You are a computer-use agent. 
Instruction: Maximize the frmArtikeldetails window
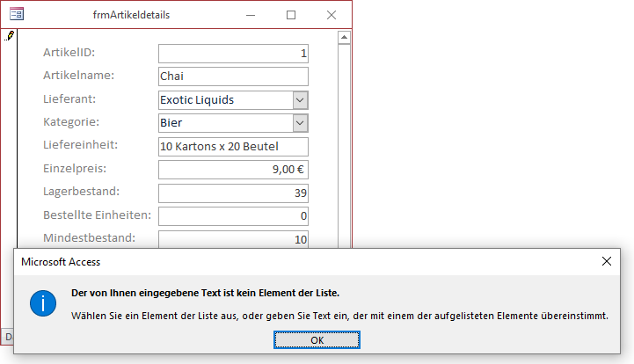coord(291,15)
